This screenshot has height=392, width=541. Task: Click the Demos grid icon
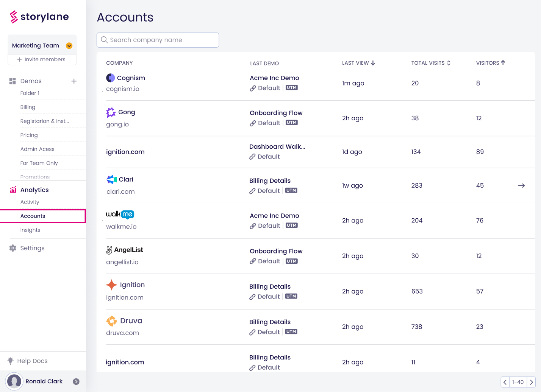click(x=13, y=81)
